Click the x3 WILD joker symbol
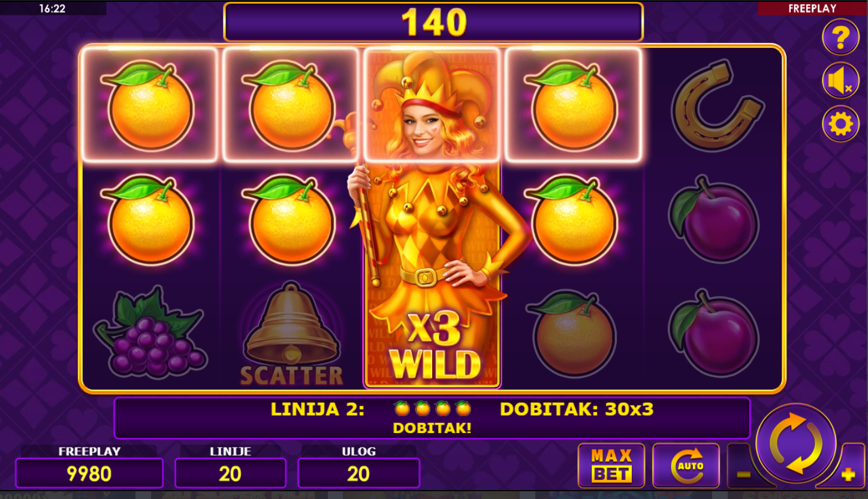 pyautogui.click(x=433, y=217)
